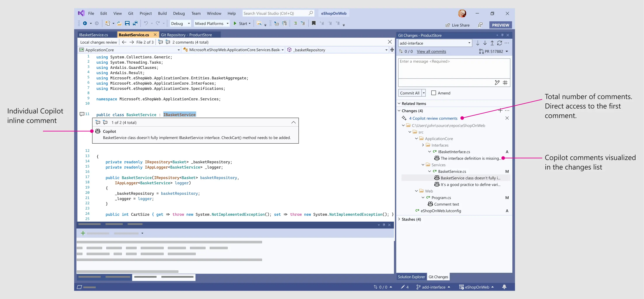Click the Git pull down-arrow icon
This screenshot has width=644, height=299.
[x=485, y=43]
